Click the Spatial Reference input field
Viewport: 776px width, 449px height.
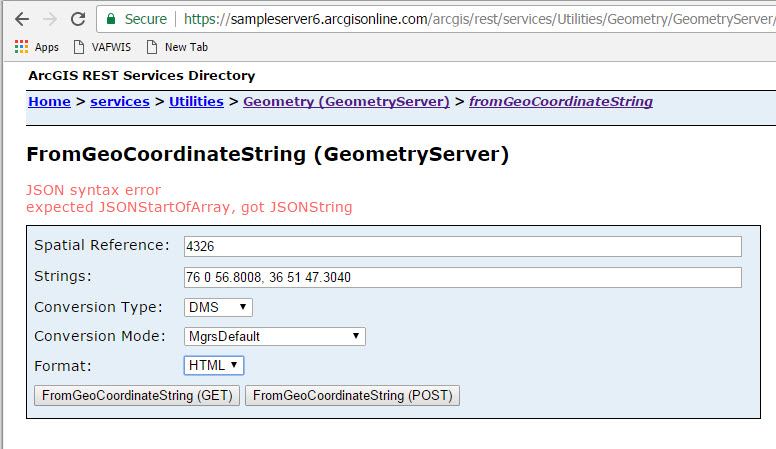(462, 247)
